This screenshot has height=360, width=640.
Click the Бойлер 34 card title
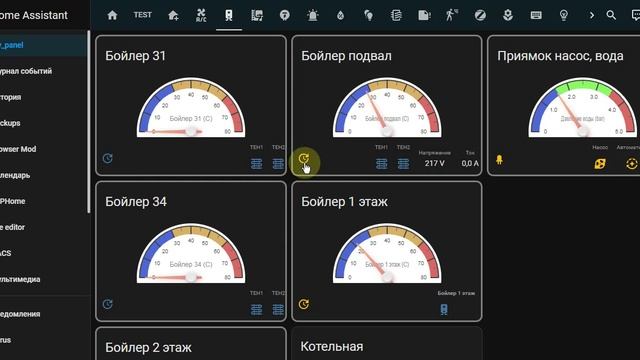[136, 202]
